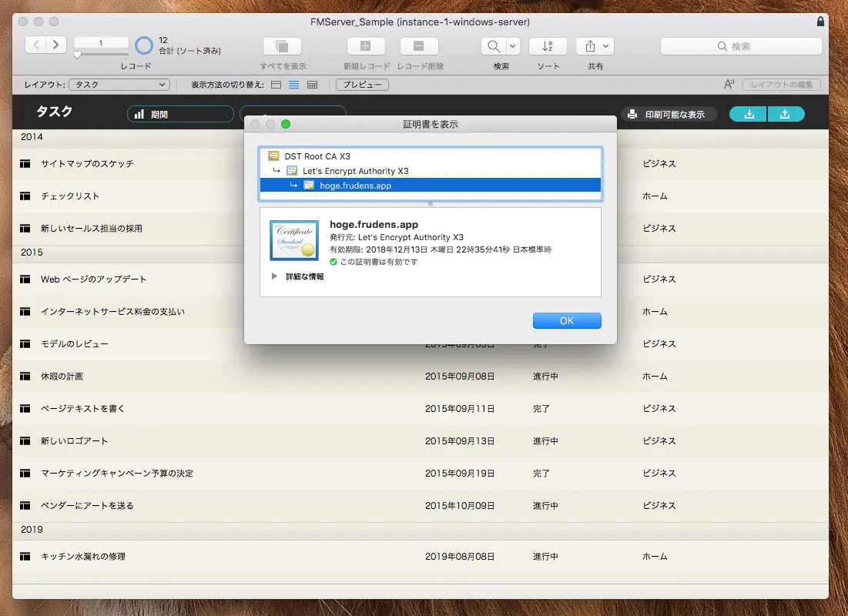The height and width of the screenshot is (616, 848).
Task: Click the export upload icon button
Action: 786,114
